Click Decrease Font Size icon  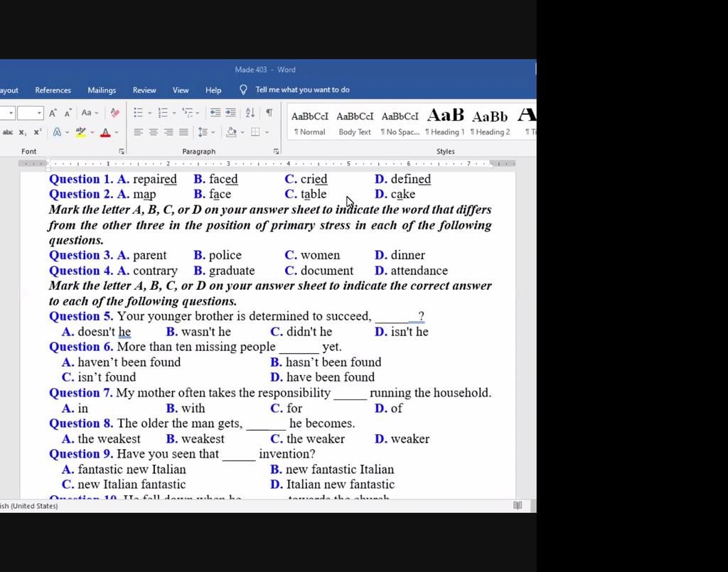click(68, 113)
